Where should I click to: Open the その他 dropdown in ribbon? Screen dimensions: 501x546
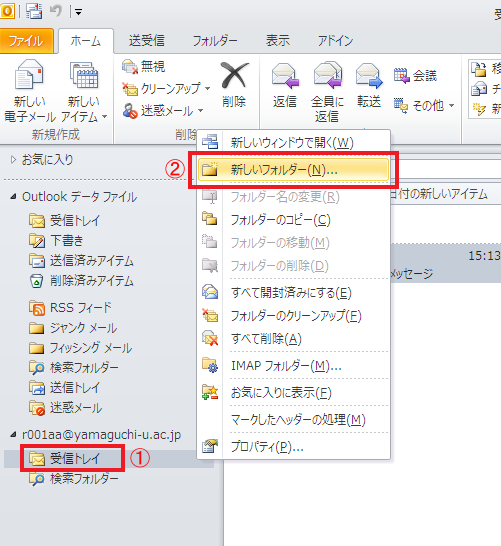[424, 105]
